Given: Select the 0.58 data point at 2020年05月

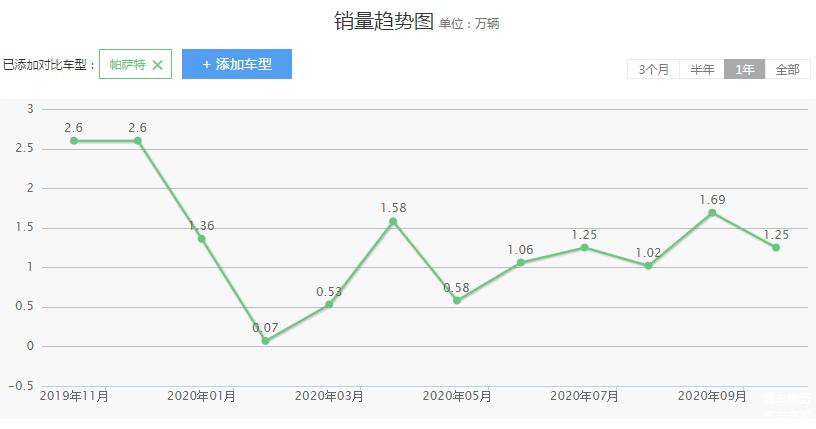Looking at the screenshot, I should tap(457, 300).
